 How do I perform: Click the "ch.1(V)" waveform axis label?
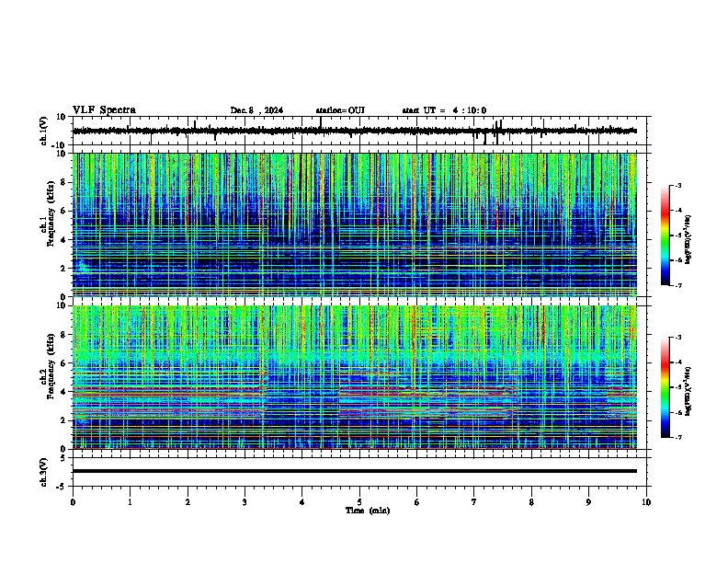point(44,131)
